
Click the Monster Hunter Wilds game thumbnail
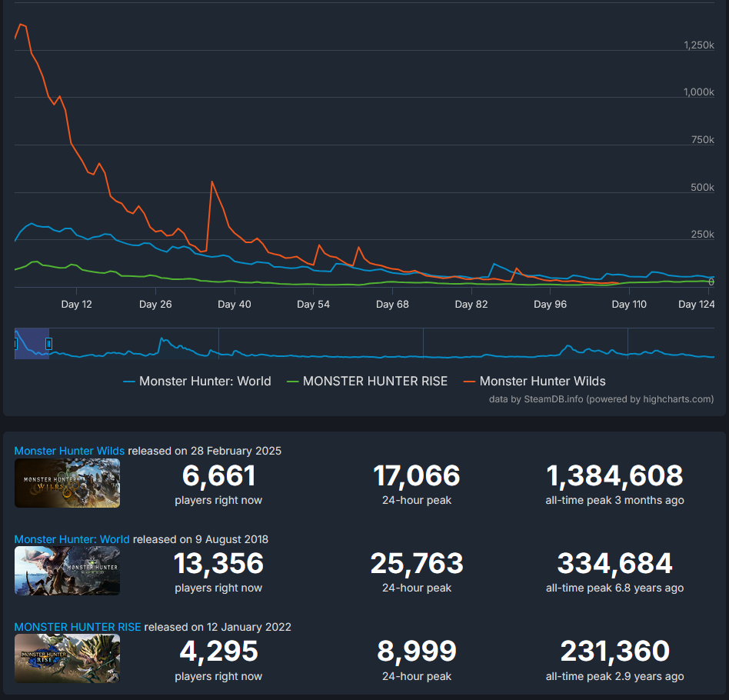(x=68, y=483)
